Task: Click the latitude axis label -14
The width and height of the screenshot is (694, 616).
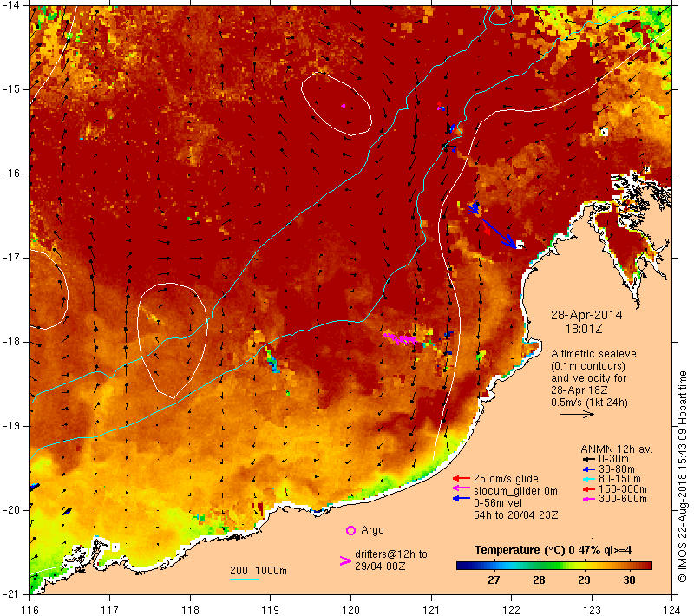Action: 11,5
